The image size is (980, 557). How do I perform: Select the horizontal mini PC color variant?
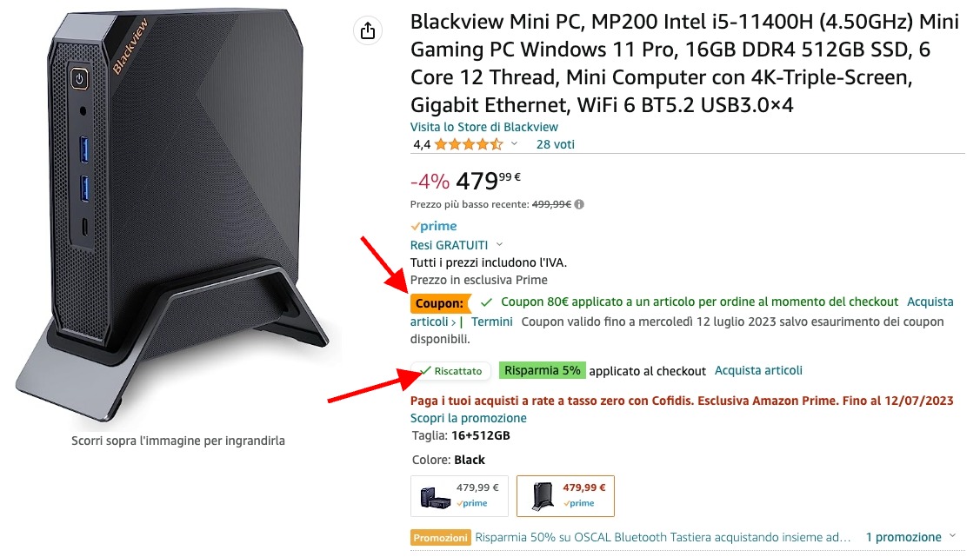(x=459, y=496)
